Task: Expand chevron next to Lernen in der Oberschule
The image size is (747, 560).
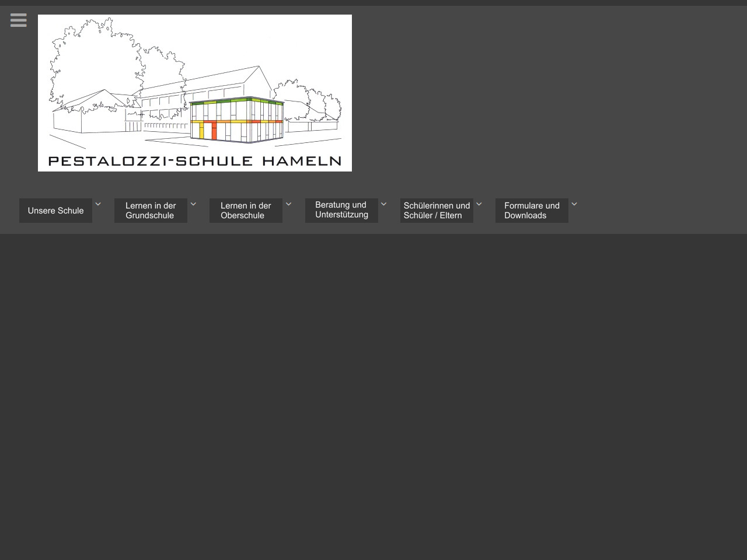Action: point(288,204)
